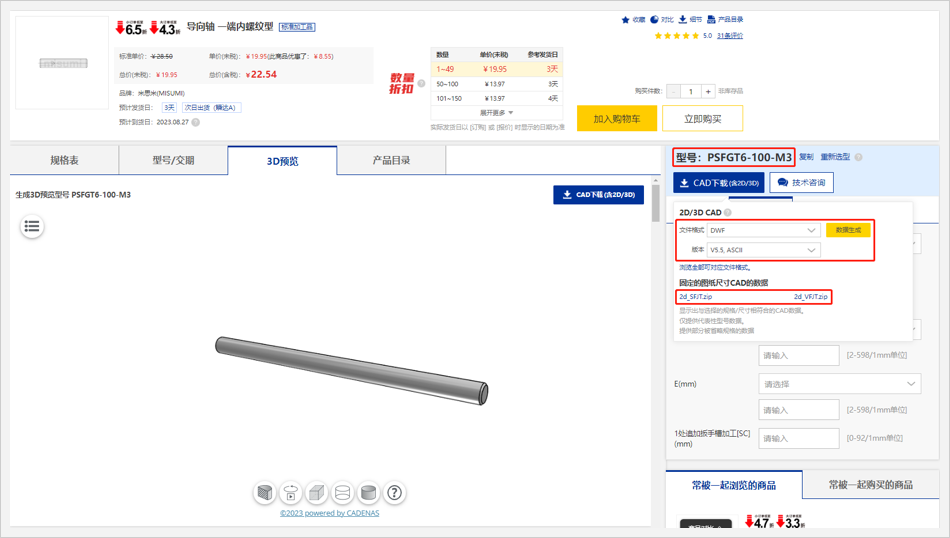Expand the E(mm) selection dropdown
The image size is (950, 538).
pos(839,384)
